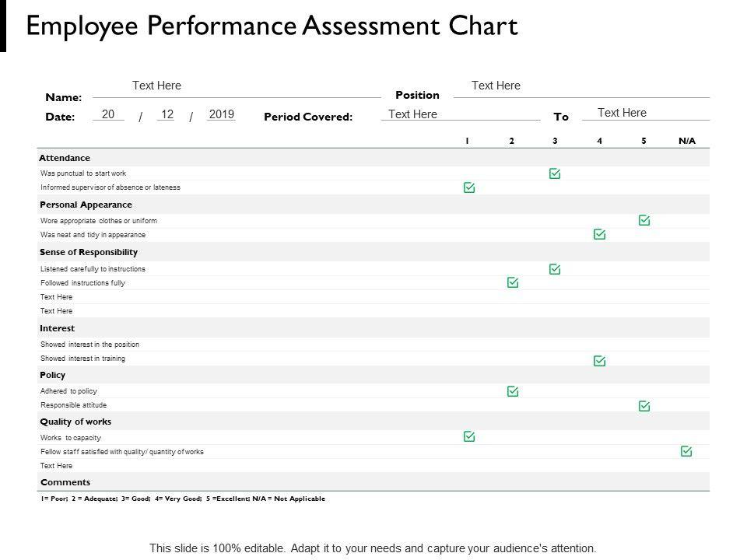
Task: Click the 'Showed interest in training' checkmark
Action: [599, 361]
